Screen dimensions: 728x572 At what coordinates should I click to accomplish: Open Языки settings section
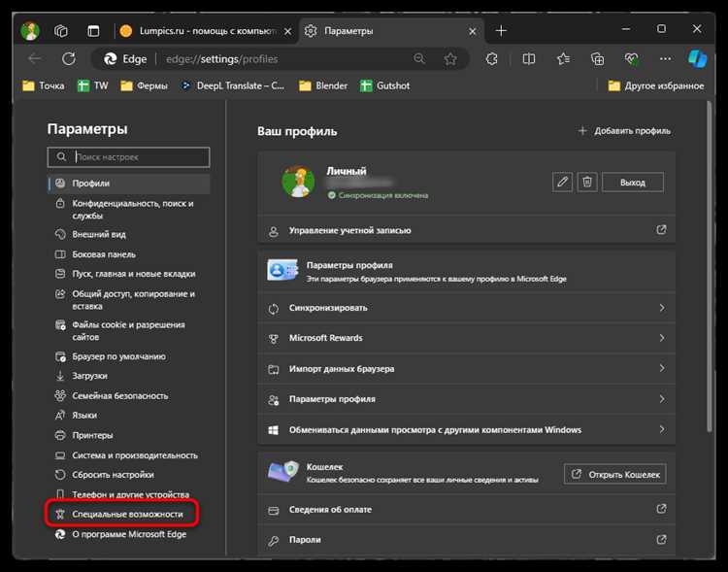[x=128, y=415]
